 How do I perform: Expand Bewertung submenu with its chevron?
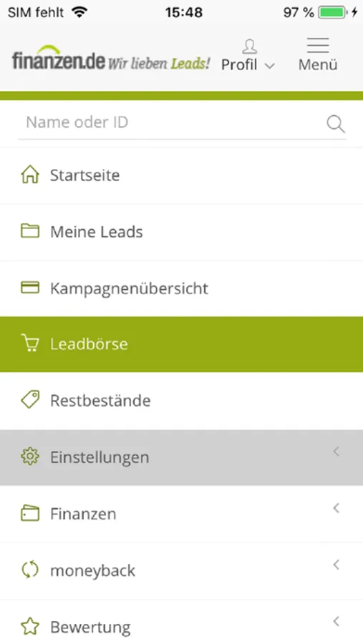pyautogui.click(x=337, y=621)
